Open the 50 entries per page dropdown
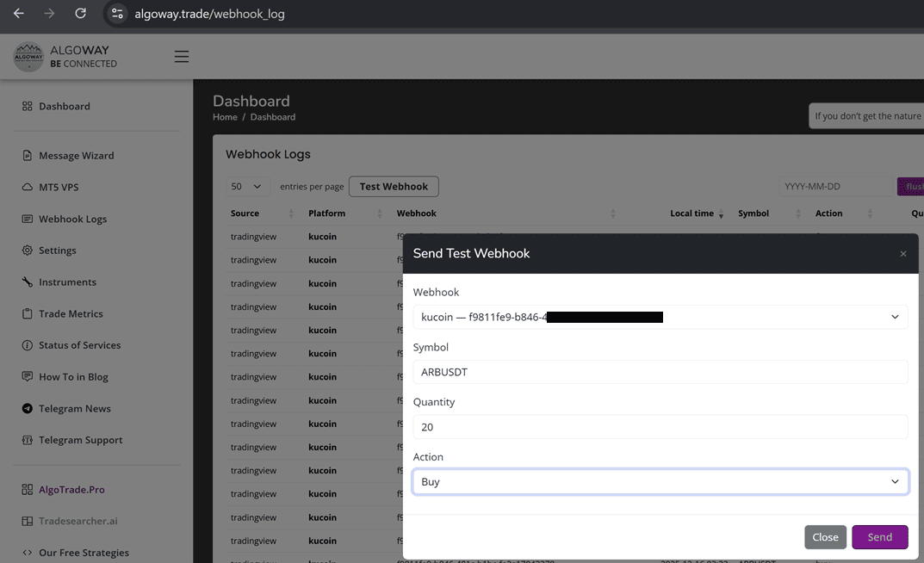The width and height of the screenshot is (924, 563). coord(247,186)
